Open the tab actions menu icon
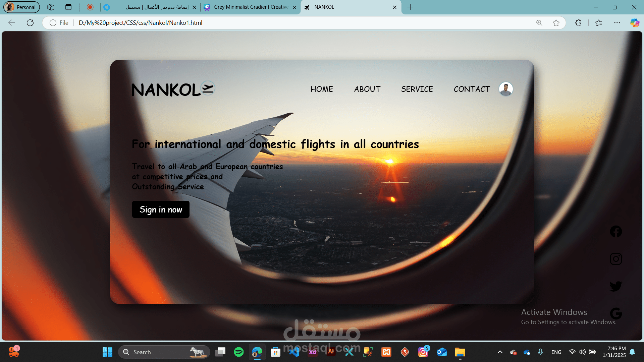 (x=68, y=7)
